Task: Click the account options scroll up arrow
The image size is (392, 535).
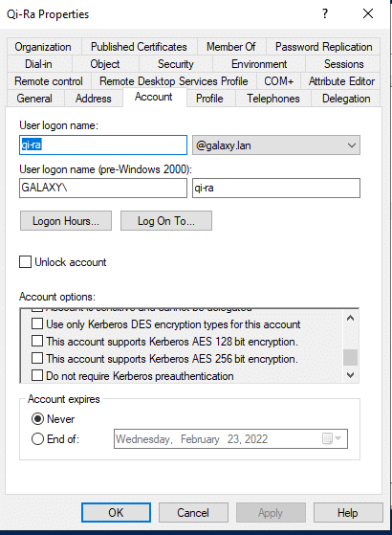Action: (x=351, y=318)
